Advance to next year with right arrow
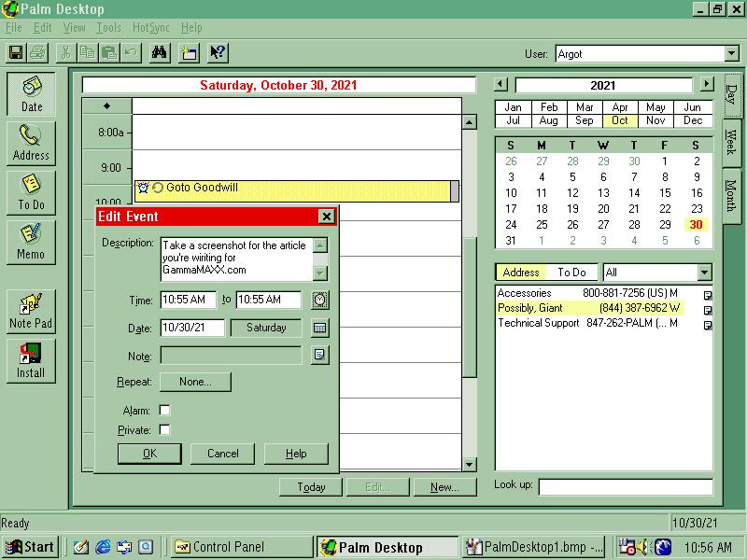747x560 pixels. 707,84
